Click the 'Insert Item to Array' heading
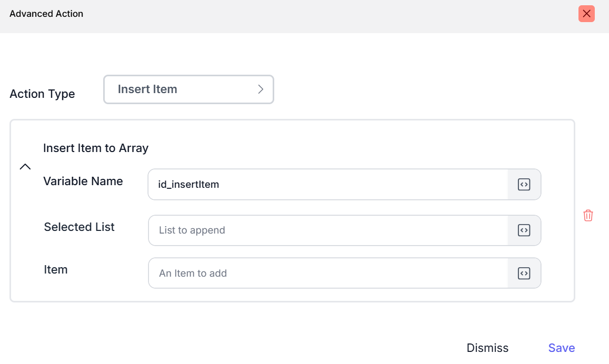The width and height of the screenshot is (609, 364). tap(96, 148)
